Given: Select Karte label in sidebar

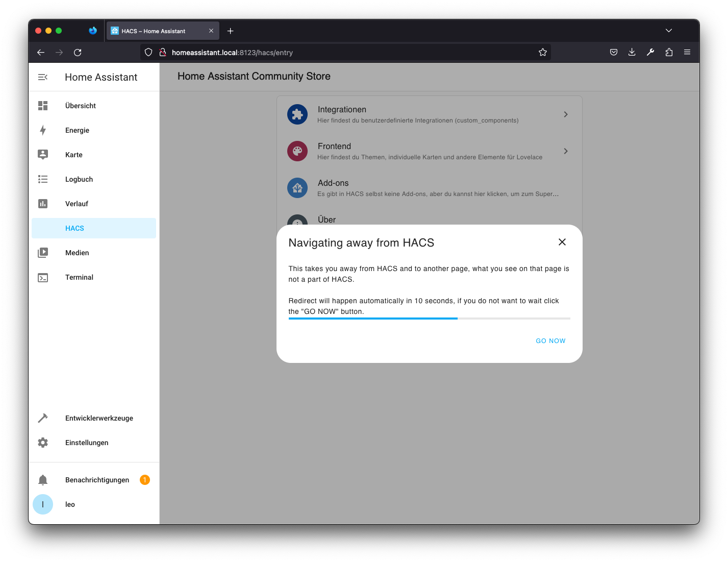Looking at the screenshot, I should click(x=74, y=155).
